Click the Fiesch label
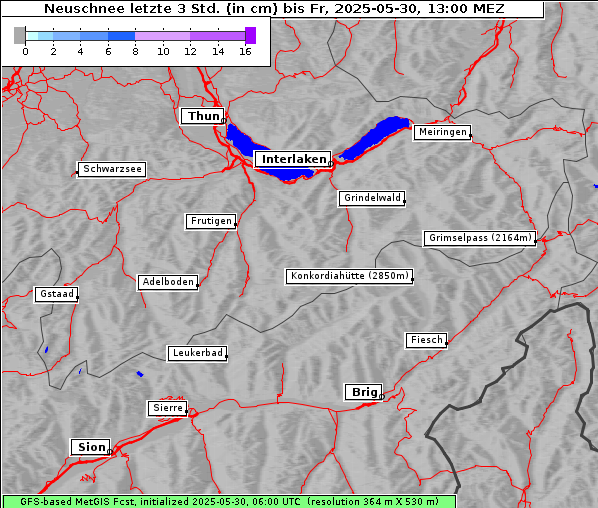Image resolution: width=598 pixels, height=508 pixels. pyautogui.click(x=426, y=340)
